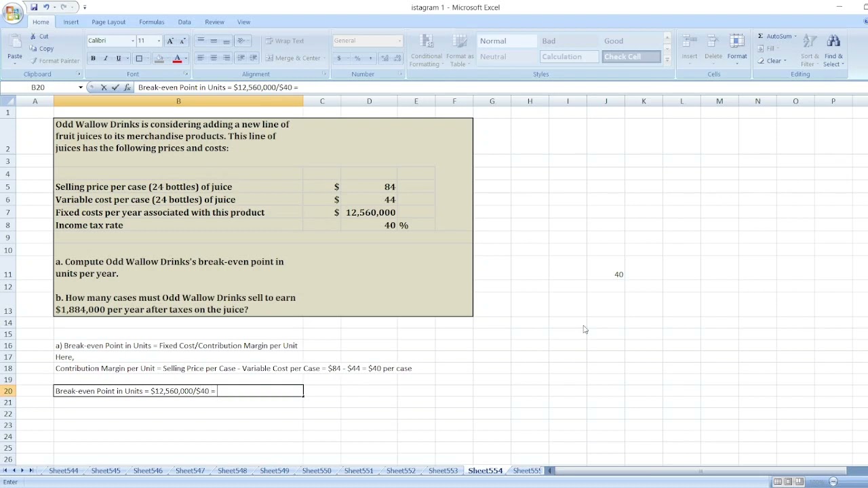Viewport: 868px width, 488px height.
Task: Switch to Page Break Preview in status bar
Action: click(800, 482)
